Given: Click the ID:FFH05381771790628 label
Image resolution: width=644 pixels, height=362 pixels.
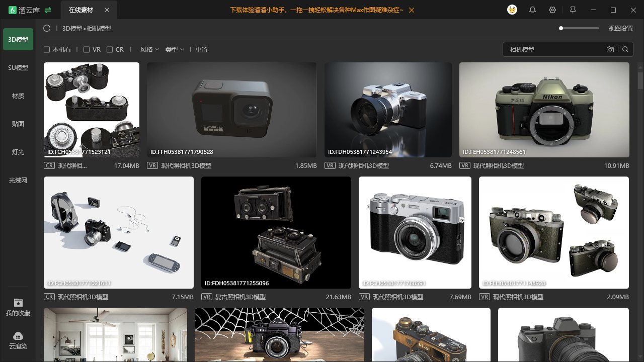Looking at the screenshot, I should click(182, 152).
